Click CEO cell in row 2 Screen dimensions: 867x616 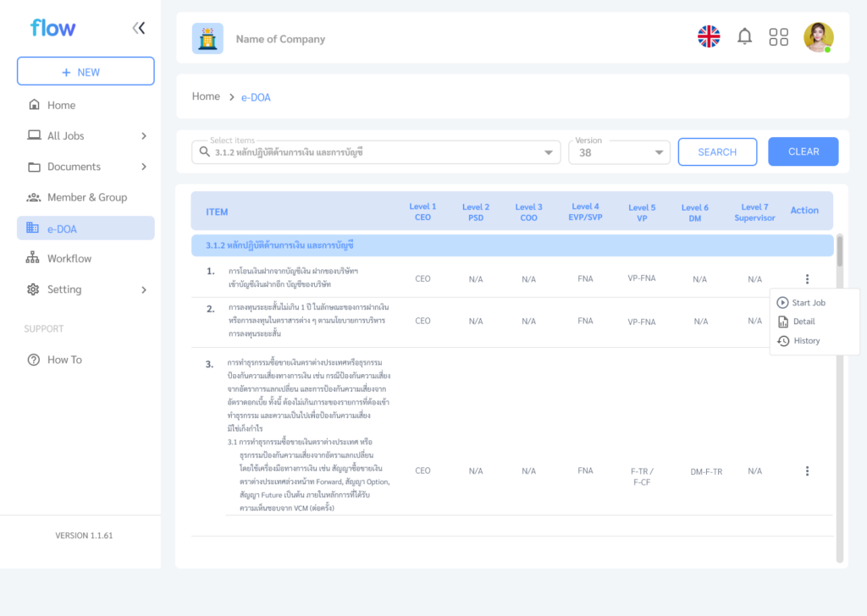click(422, 321)
